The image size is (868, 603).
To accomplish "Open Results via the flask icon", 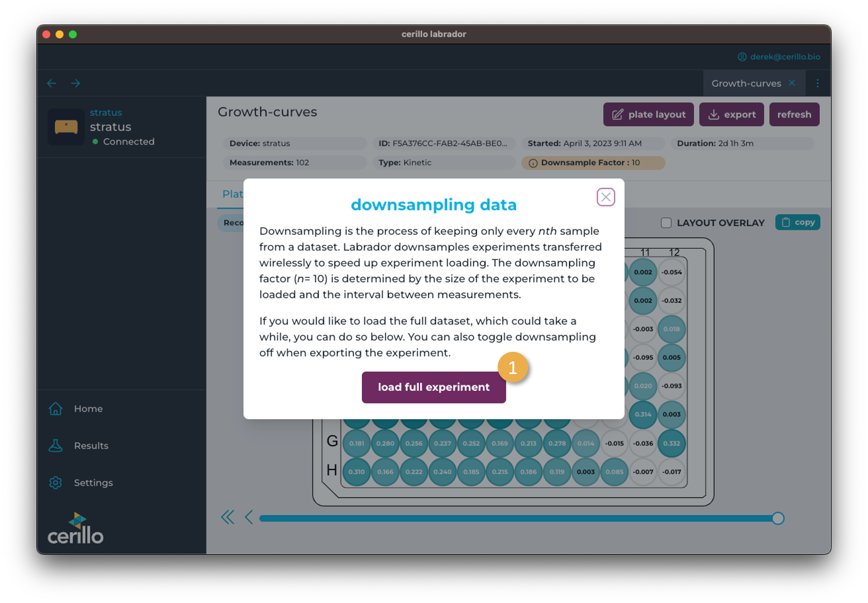I will 56,445.
